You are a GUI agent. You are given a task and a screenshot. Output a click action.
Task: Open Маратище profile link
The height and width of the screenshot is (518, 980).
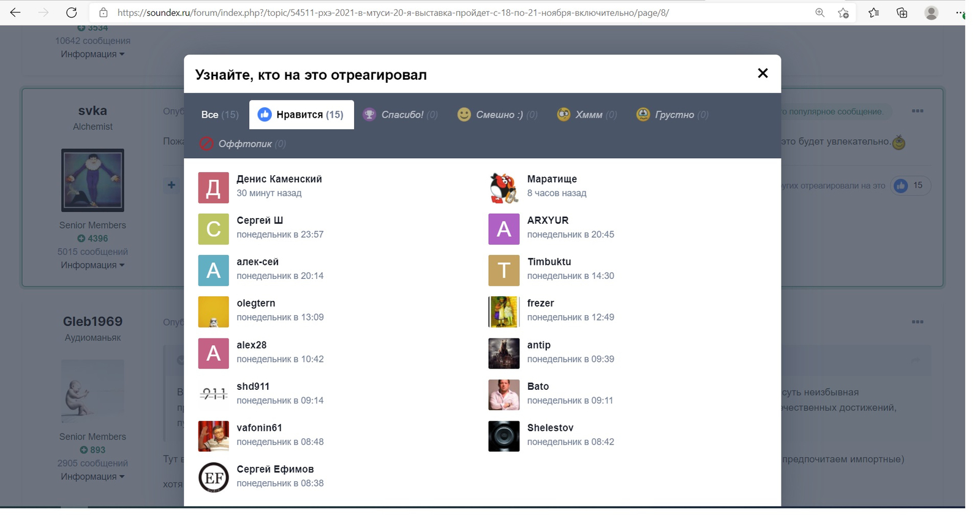coord(552,179)
